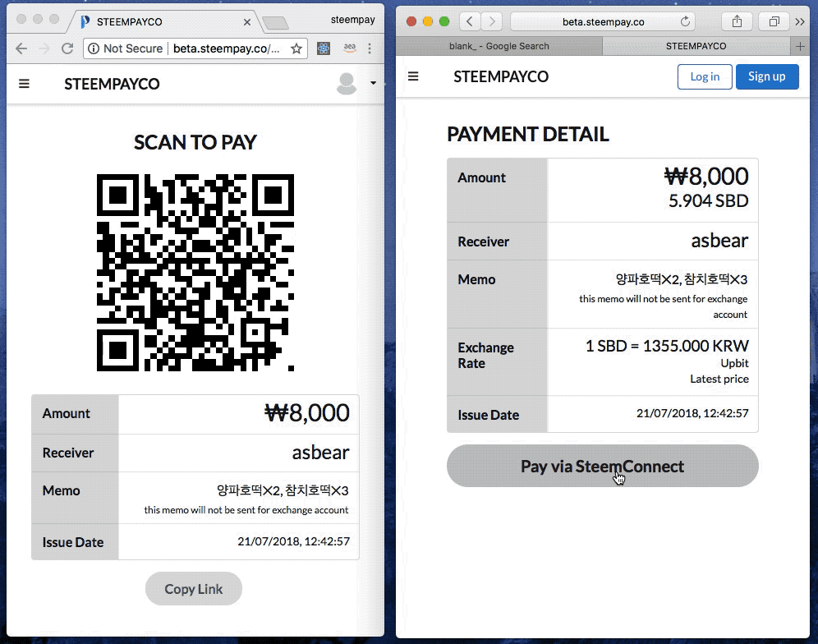
Task: Click STEEMPAYCO logo in Safari window
Action: coord(501,76)
